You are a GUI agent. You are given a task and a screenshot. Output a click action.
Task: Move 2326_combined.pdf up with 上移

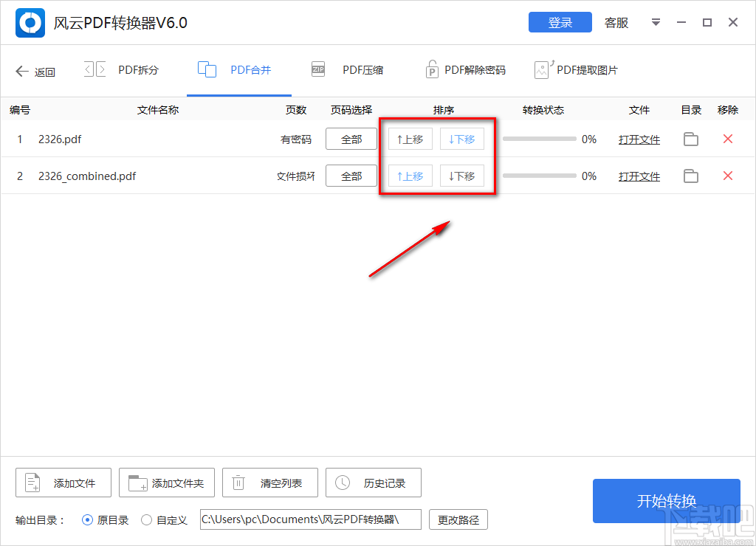click(x=410, y=176)
